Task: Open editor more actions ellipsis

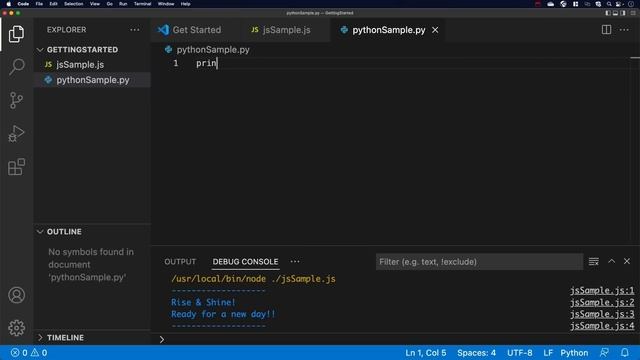Action: pos(624,30)
